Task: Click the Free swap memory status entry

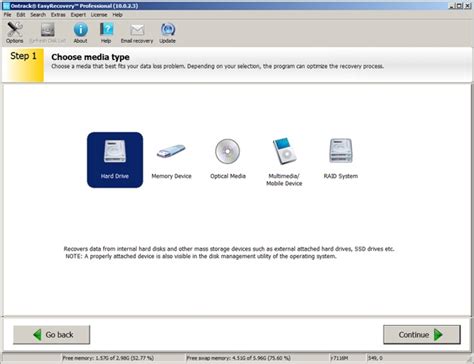Action: [238, 358]
